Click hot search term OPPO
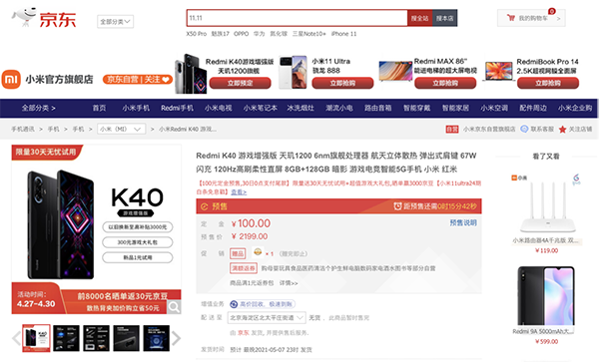 click(x=241, y=34)
